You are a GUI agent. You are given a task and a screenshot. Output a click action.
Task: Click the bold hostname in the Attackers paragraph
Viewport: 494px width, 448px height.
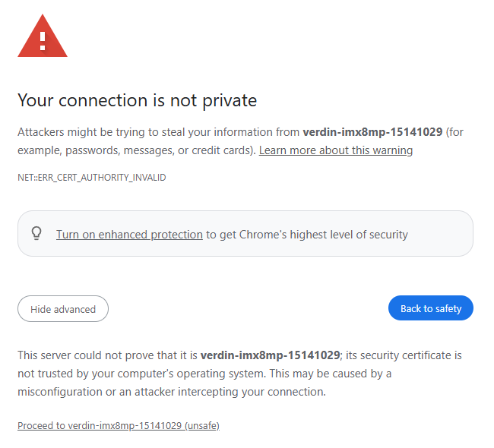click(372, 132)
